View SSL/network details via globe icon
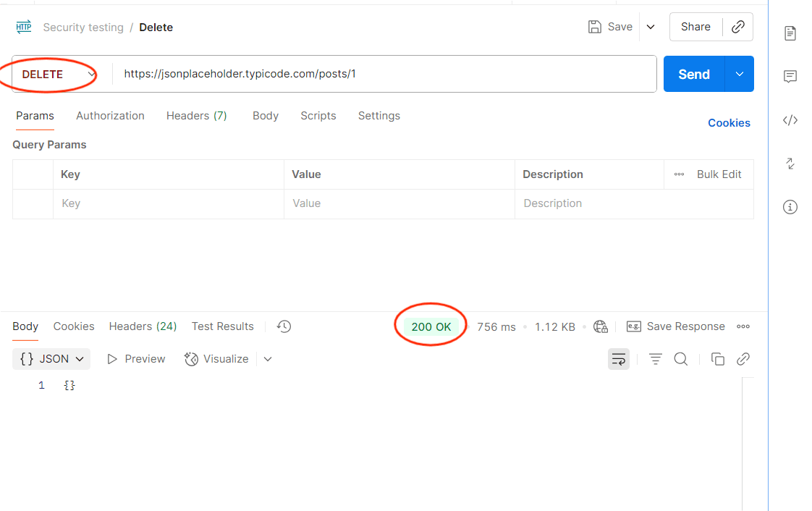This screenshot has height=511, width=812. 600,326
